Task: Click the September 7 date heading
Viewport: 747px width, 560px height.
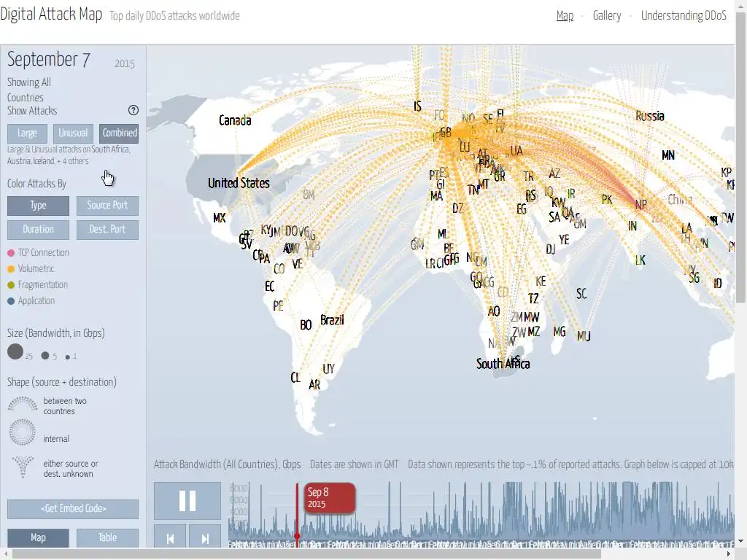Action: [49, 60]
